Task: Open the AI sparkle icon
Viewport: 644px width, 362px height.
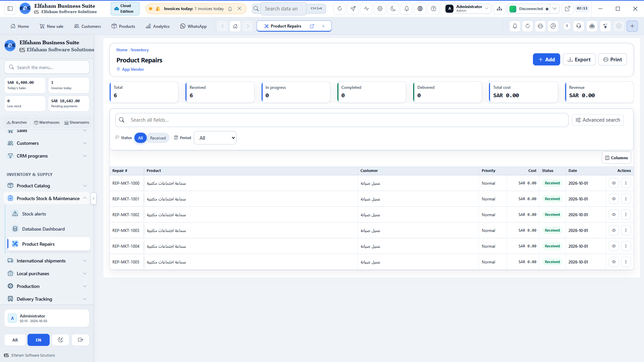Action: point(605,26)
